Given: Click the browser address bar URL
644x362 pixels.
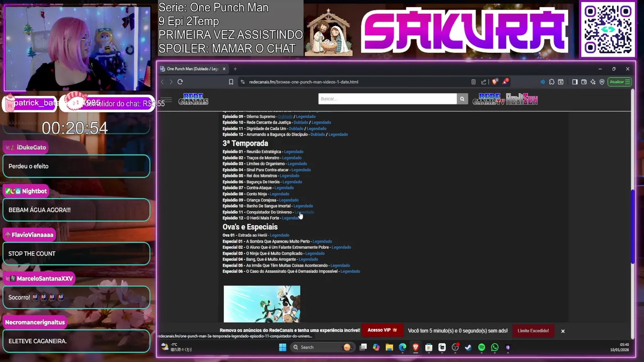Looking at the screenshot, I should (303, 82).
